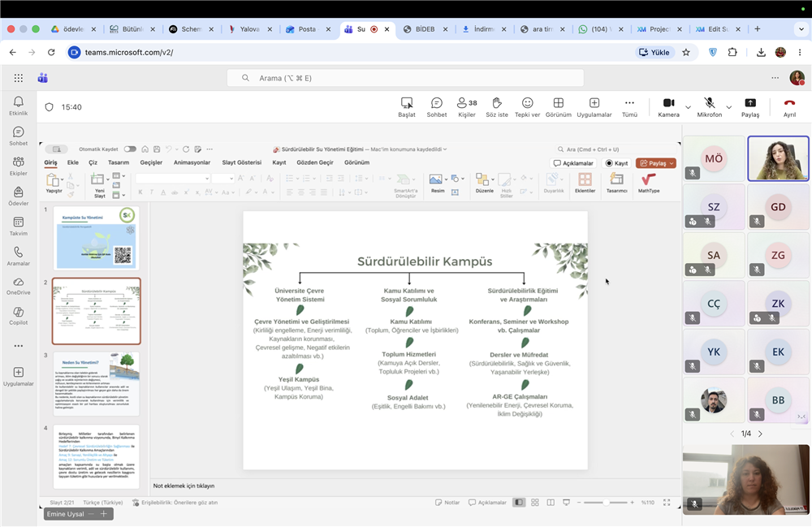Open Görünüm view options
The image size is (812, 527).
point(559,107)
